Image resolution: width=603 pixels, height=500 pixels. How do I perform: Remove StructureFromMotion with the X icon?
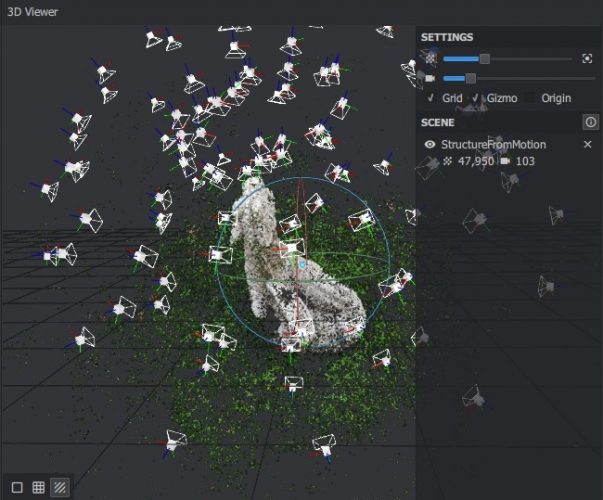click(588, 145)
